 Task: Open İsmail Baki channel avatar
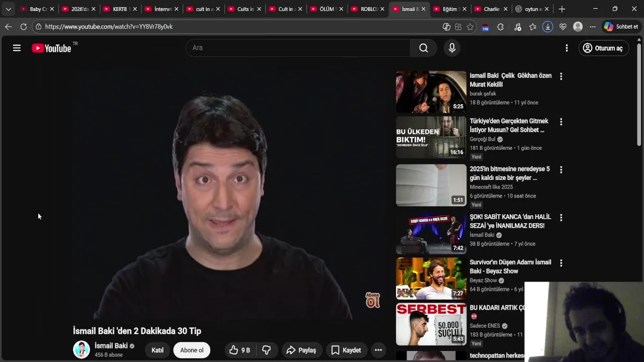coord(82,349)
